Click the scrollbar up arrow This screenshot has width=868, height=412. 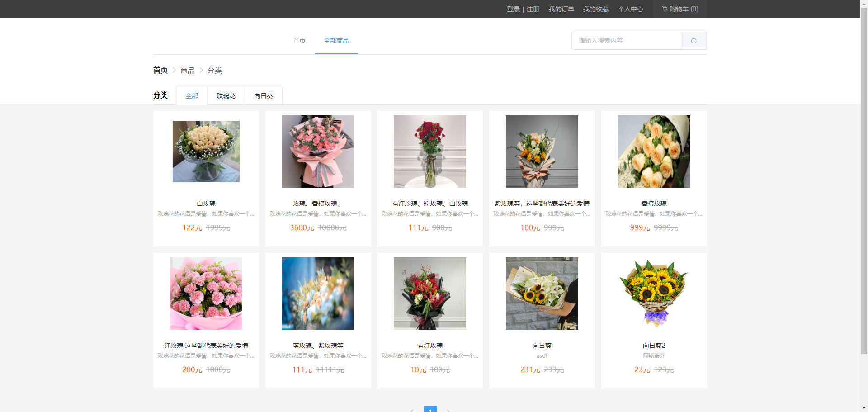(864, 3)
